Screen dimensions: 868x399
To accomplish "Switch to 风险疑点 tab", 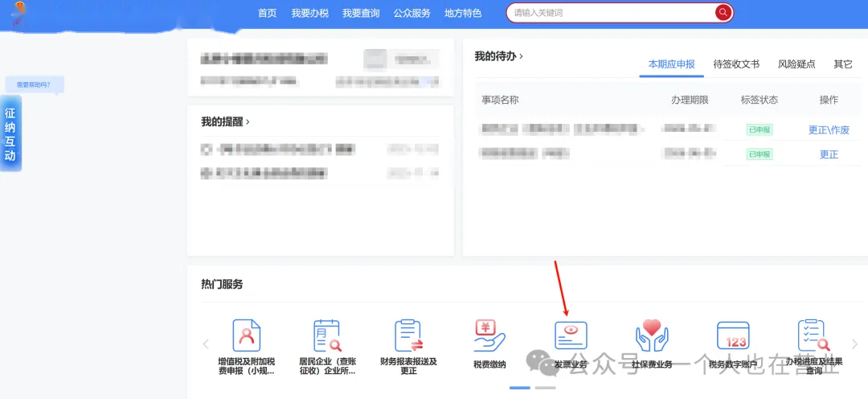I will pyautogui.click(x=796, y=64).
